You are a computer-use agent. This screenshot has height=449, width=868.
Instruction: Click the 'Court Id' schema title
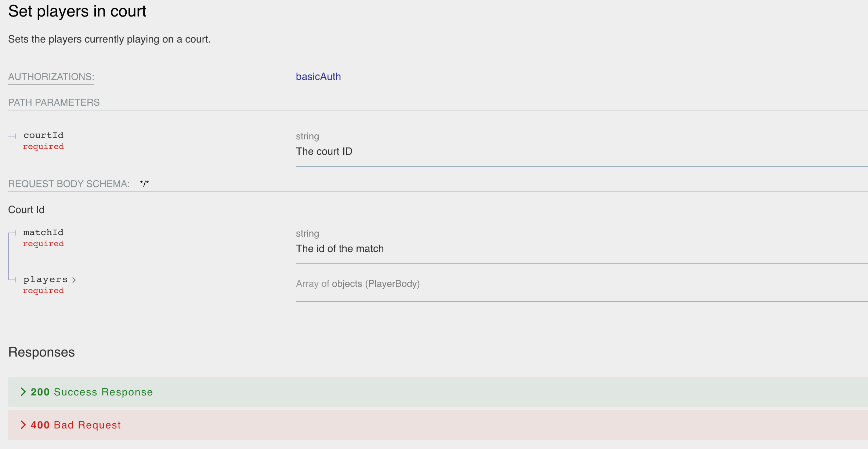tap(26, 209)
